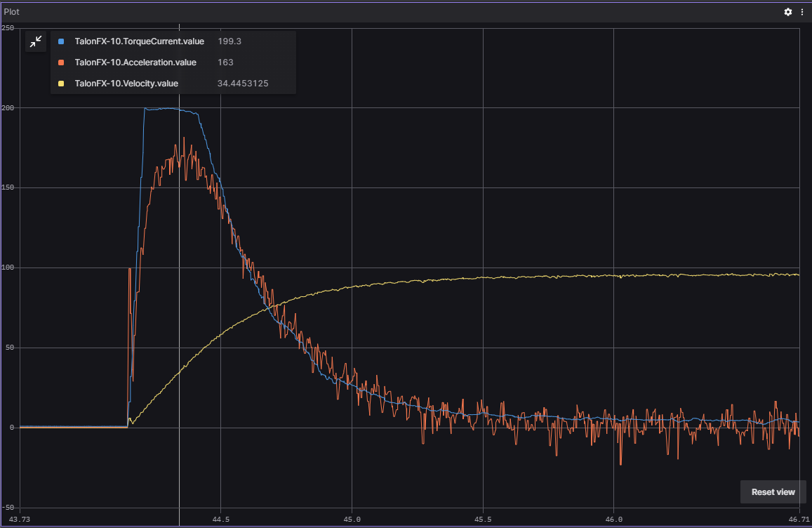Open the plot settings gear

pos(787,12)
